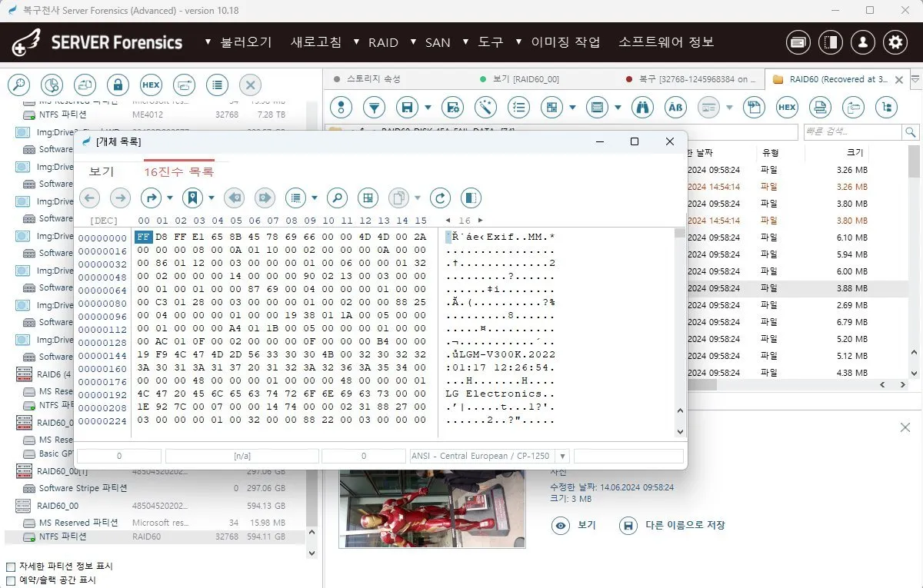Click 소프트웨어 정보 in the header bar

click(x=666, y=42)
